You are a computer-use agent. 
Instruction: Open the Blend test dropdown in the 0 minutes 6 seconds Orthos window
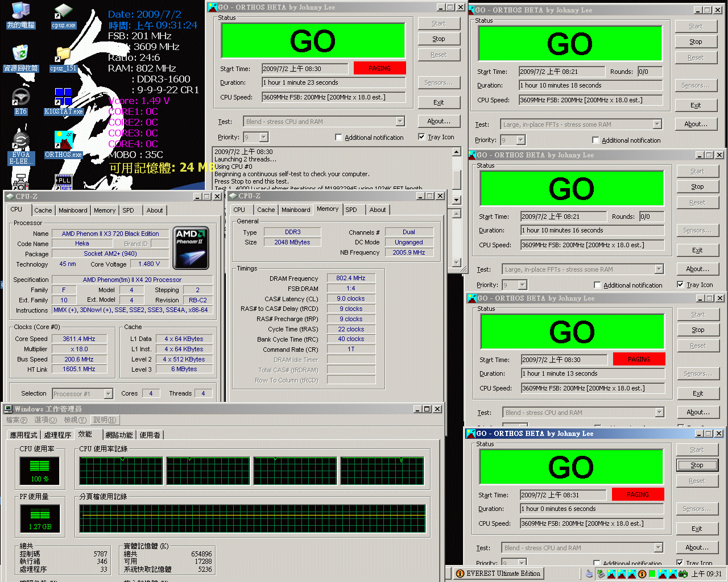pyautogui.click(x=658, y=548)
